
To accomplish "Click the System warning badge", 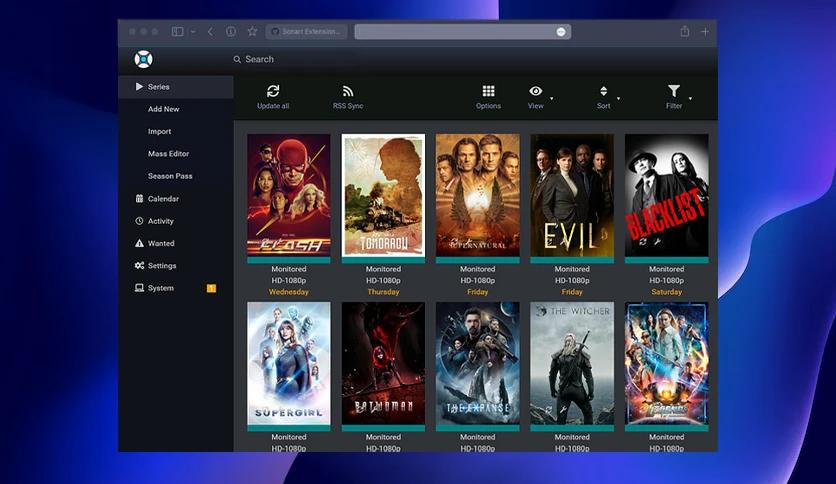I will (x=211, y=288).
